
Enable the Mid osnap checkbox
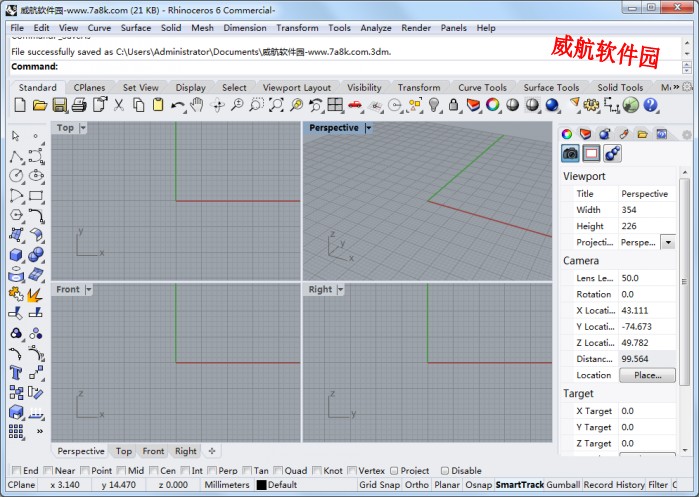122,471
